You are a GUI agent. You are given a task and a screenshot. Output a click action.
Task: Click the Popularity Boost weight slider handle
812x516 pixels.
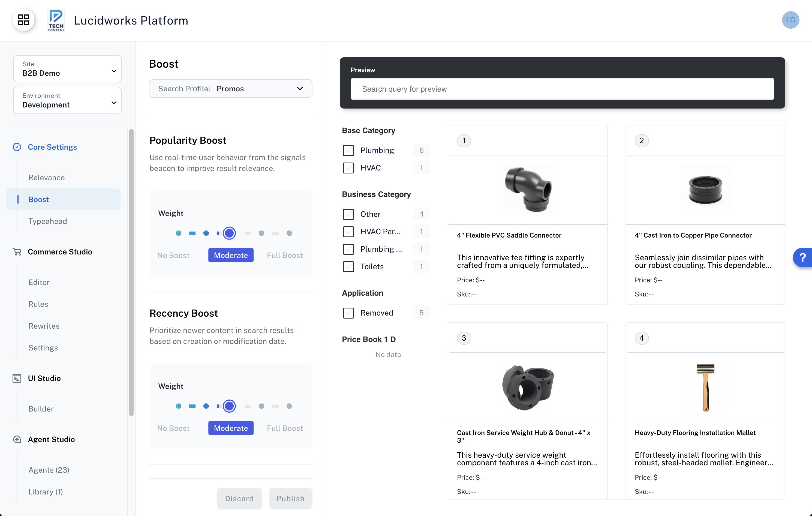point(229,233)
